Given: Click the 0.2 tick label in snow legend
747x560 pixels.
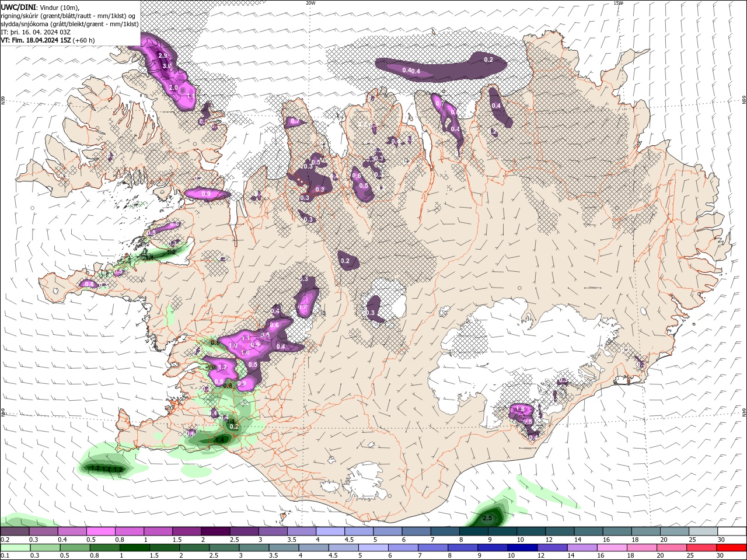Looking at the screenshot, I should click(4, 540).
